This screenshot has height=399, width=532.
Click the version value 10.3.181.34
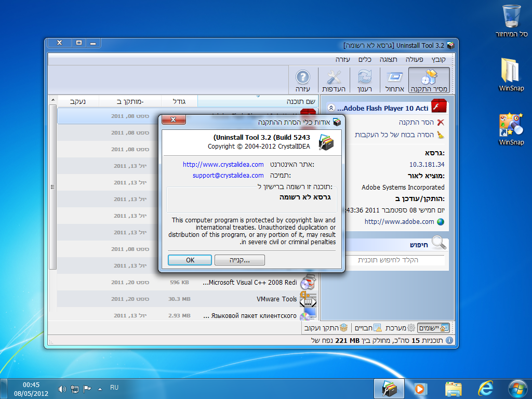[427, 165]
